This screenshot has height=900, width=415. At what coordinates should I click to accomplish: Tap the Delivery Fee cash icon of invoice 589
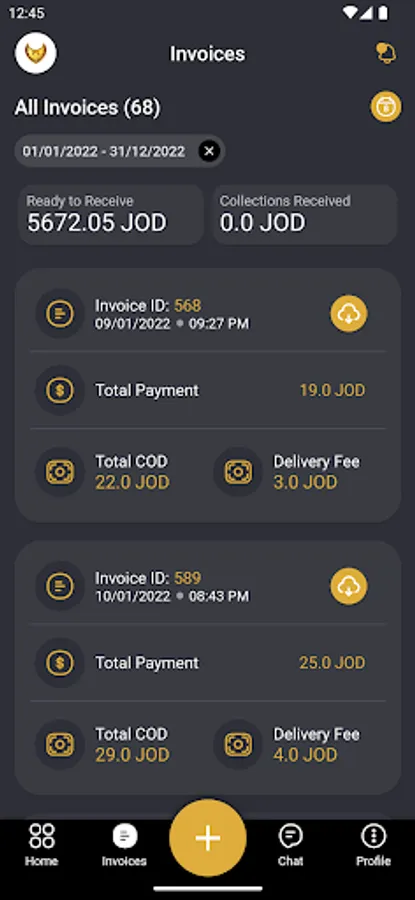(238, 744)
